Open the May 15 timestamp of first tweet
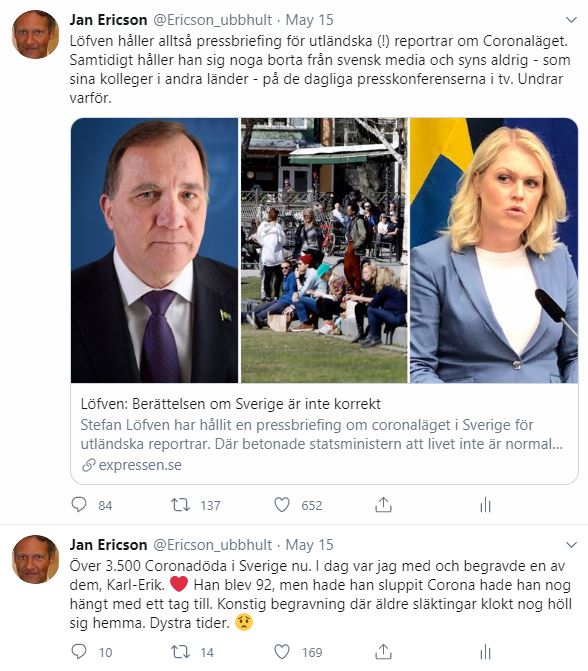588x671 pixels. [309, 20]
